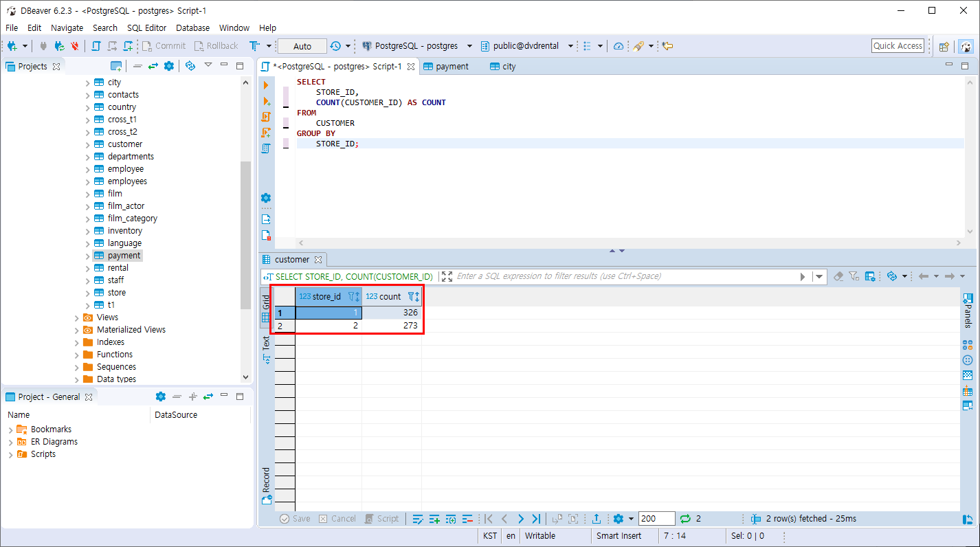Open the SQL Editor menu
The width and height of the screenshot is (980, 547).
(146, 27)
